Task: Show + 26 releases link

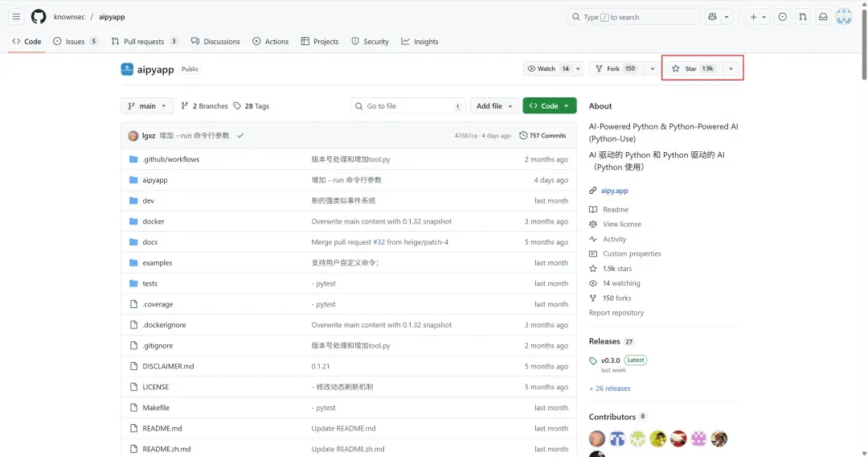Action: tap(609, 389)
